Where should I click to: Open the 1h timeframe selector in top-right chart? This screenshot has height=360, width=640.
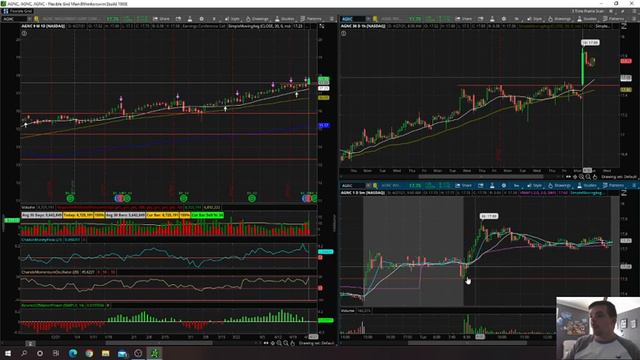(517, 19)
